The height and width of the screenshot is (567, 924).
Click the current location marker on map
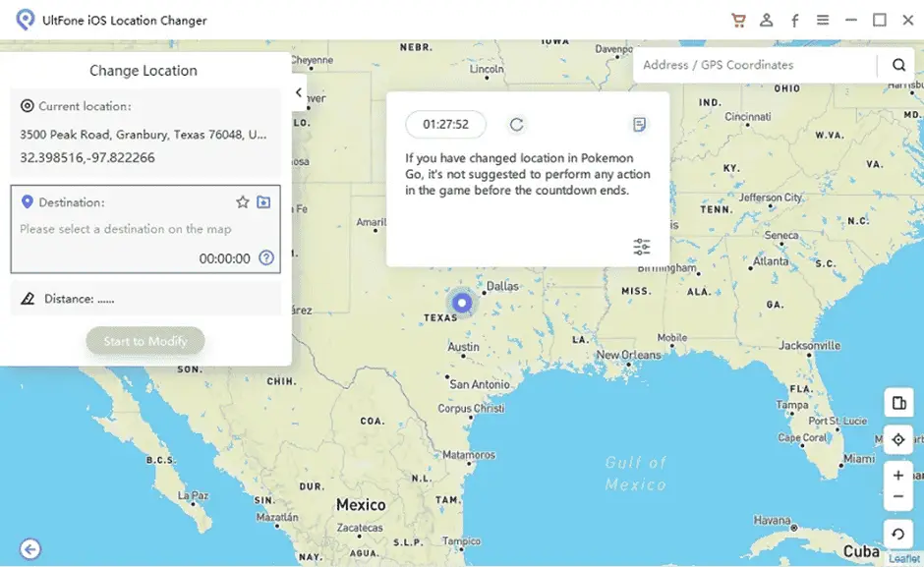[x=462, y=303]
